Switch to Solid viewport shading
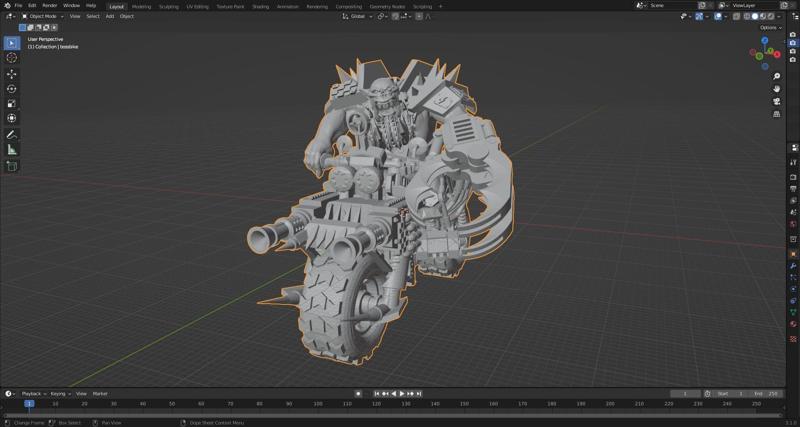 click(755, 16)
